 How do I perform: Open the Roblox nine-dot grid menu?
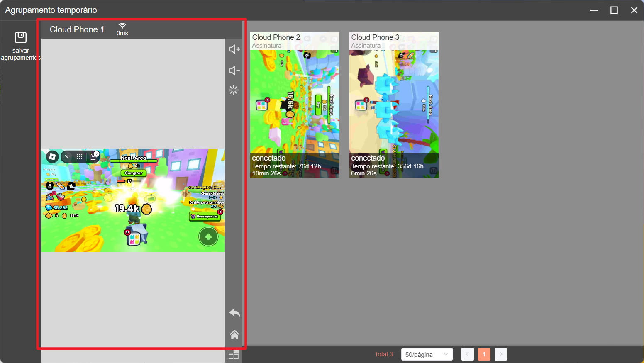click(80, 157)
